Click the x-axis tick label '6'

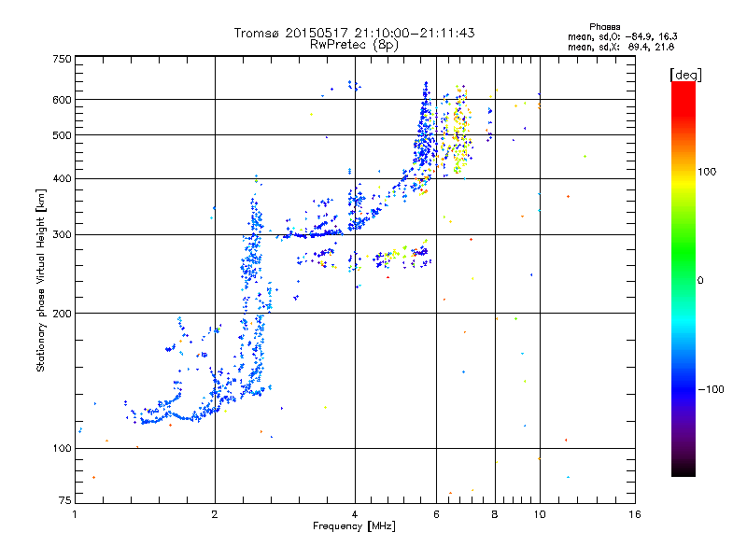coord(436,514)
